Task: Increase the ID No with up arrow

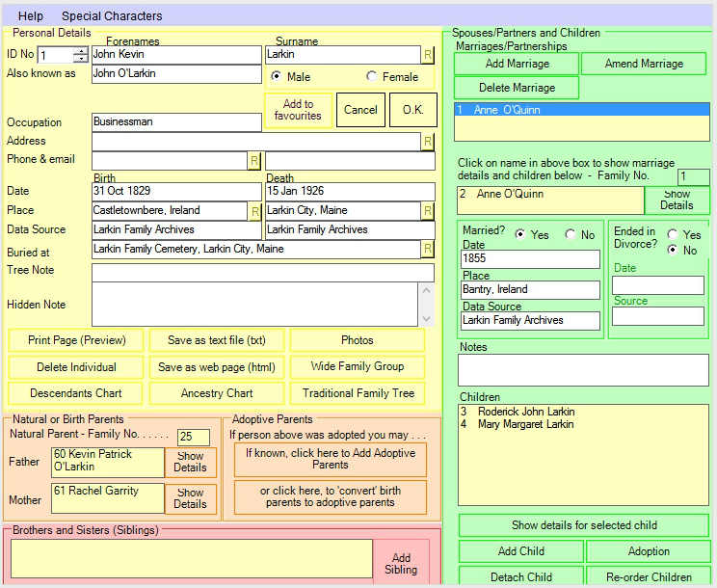Action: tap(81, 51)
